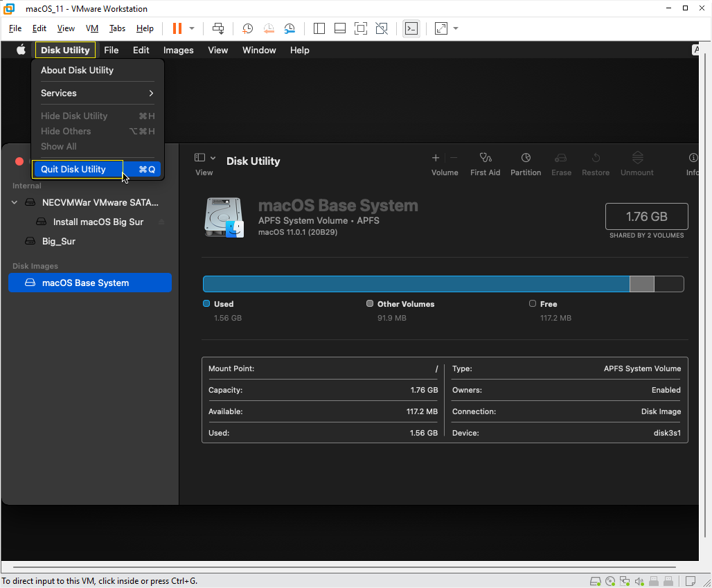This screenshot has height=588, width=712.
Task: Close Disk Utility window with red button
Action: [19, 161]
